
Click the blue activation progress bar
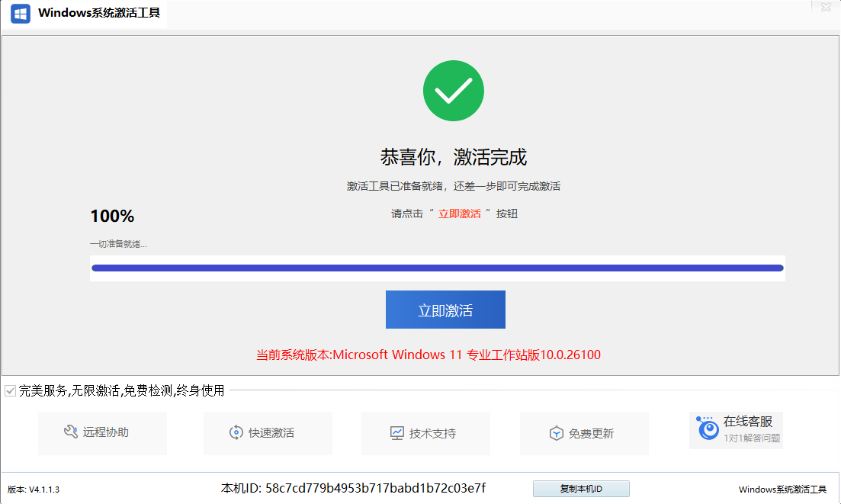tap(437, 268)
